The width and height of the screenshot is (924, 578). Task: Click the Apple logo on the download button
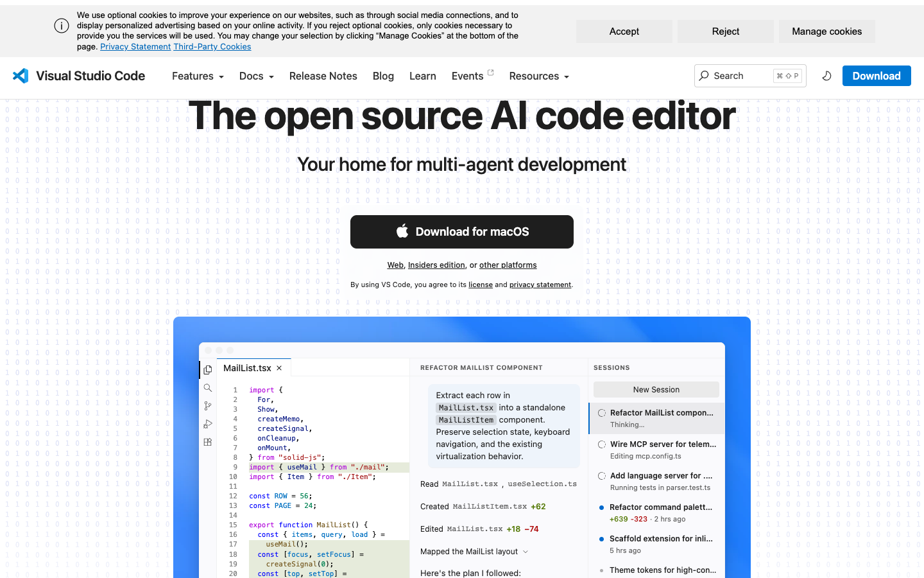click(402, 231)
